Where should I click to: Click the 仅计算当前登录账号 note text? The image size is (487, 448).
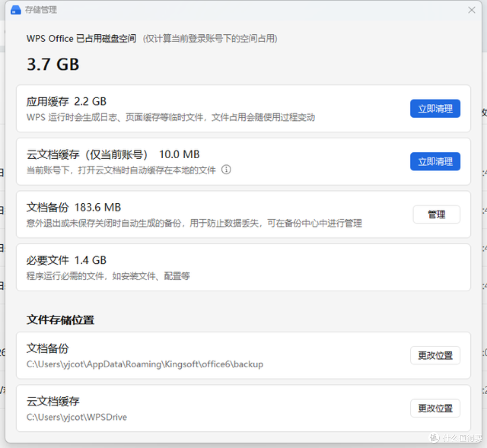[x=210, y=38]
